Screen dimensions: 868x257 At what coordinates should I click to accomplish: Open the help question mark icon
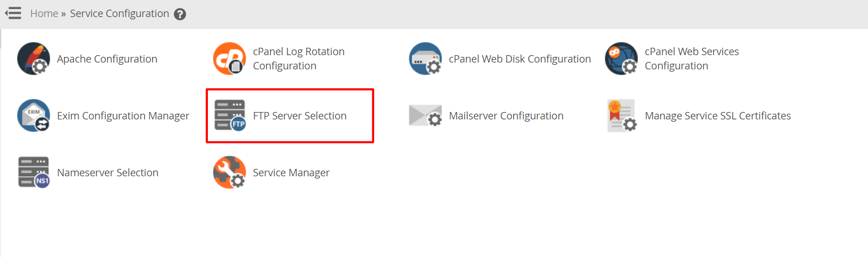[180, 14]
